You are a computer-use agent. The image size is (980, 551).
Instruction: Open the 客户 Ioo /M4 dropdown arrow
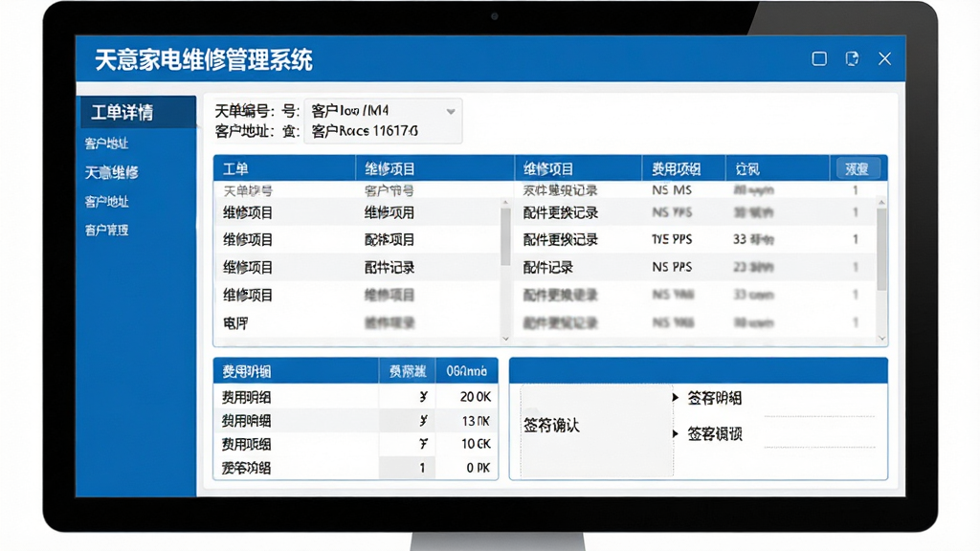coord(451,112)
